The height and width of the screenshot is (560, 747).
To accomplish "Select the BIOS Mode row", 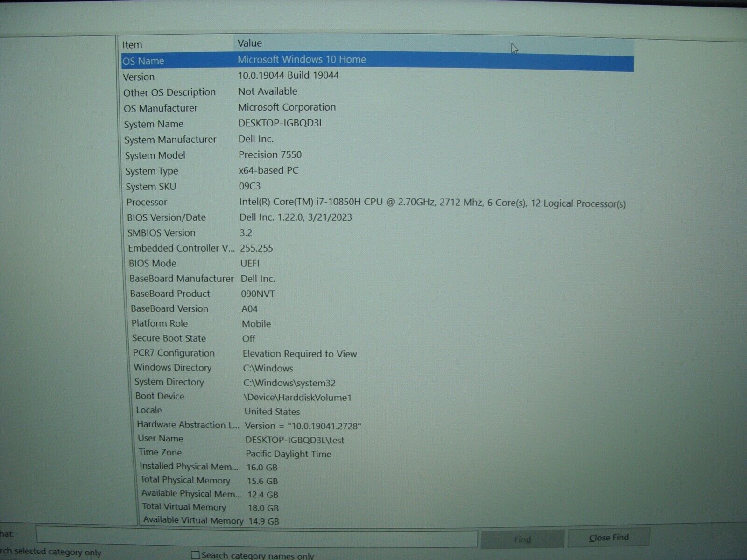I will tap(377, 263).
